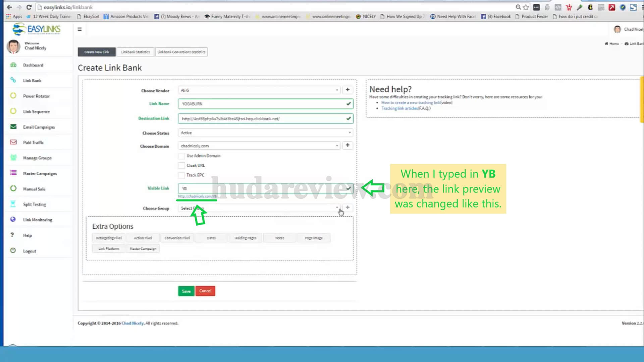Open the Notes extra option

(x=280, y=238)
